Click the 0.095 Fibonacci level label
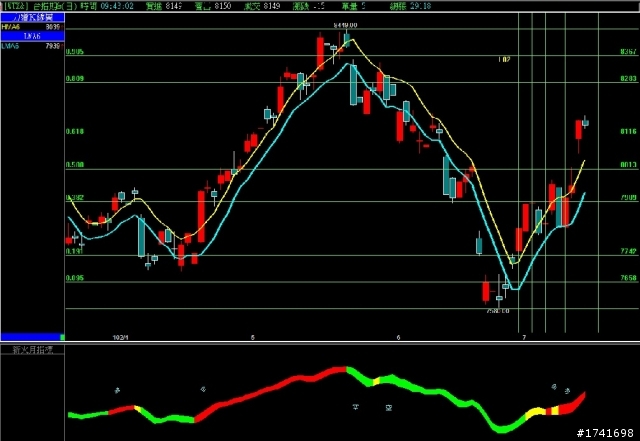The width and height of the screenshot is (640, 441). pyautogui.click(x=75, y=278)
